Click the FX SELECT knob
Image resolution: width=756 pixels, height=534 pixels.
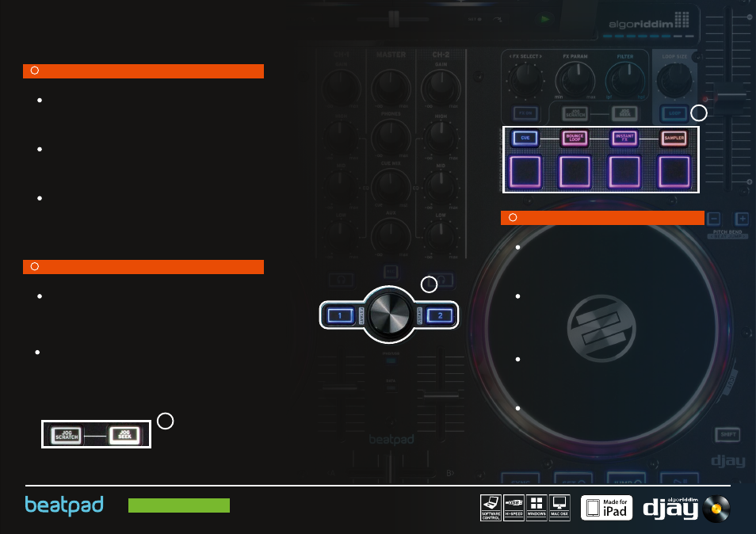click(525, 79)
